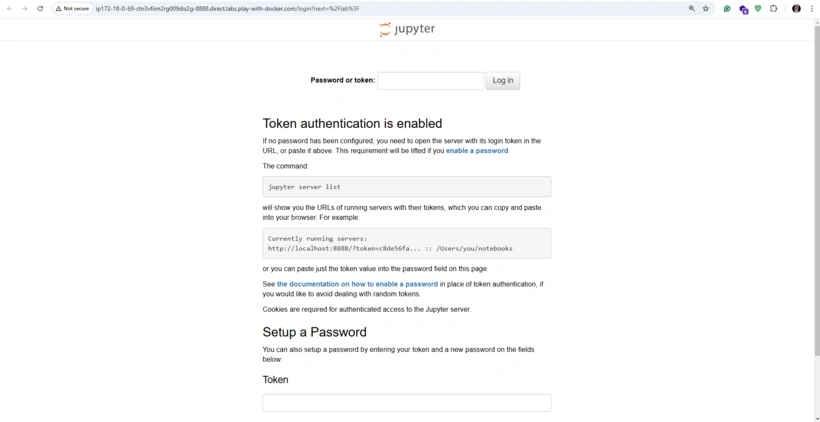Click the zoom magnifier icon in address bar

tap(692, 8)
